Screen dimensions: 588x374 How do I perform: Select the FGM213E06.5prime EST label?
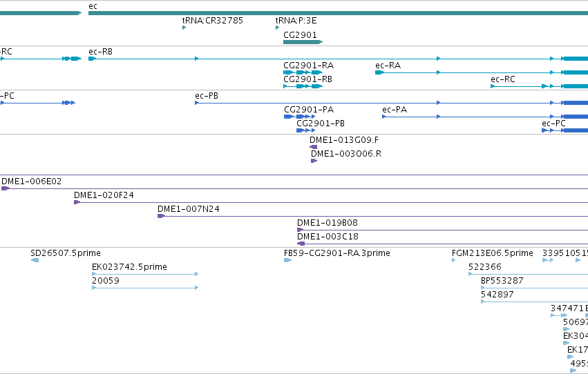pos(493,253)
